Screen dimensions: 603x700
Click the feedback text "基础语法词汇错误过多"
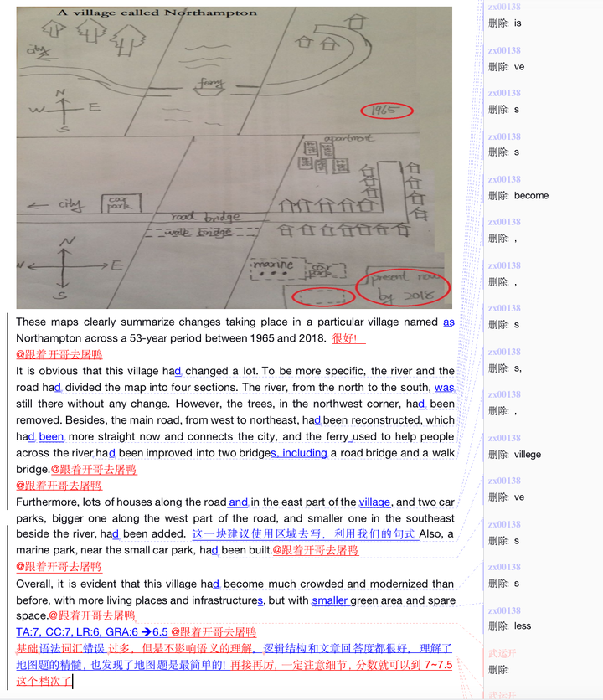pyautogui.click(x=73, y=649)
